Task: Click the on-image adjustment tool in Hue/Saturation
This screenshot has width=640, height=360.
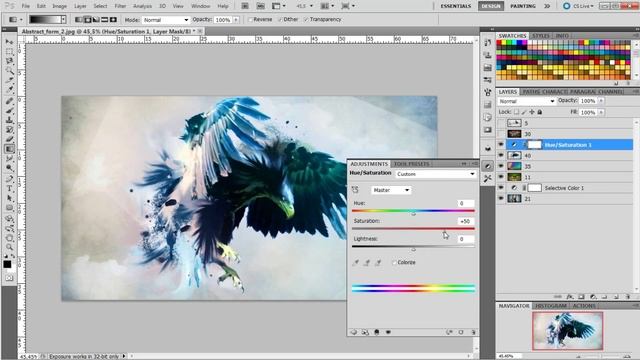Action: coord(355,190)
